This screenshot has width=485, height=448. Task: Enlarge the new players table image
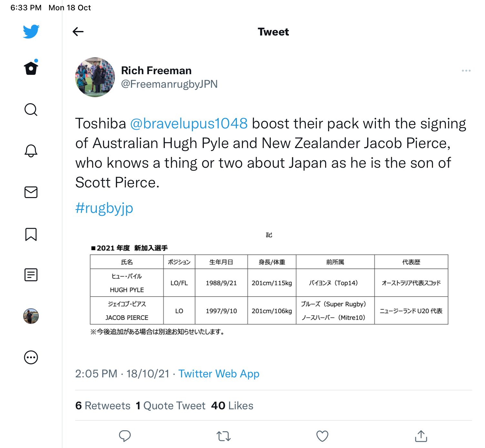269,284
